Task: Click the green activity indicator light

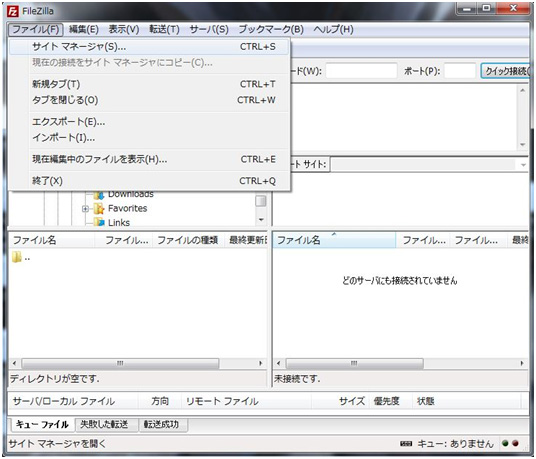Action: coord(505,443)
